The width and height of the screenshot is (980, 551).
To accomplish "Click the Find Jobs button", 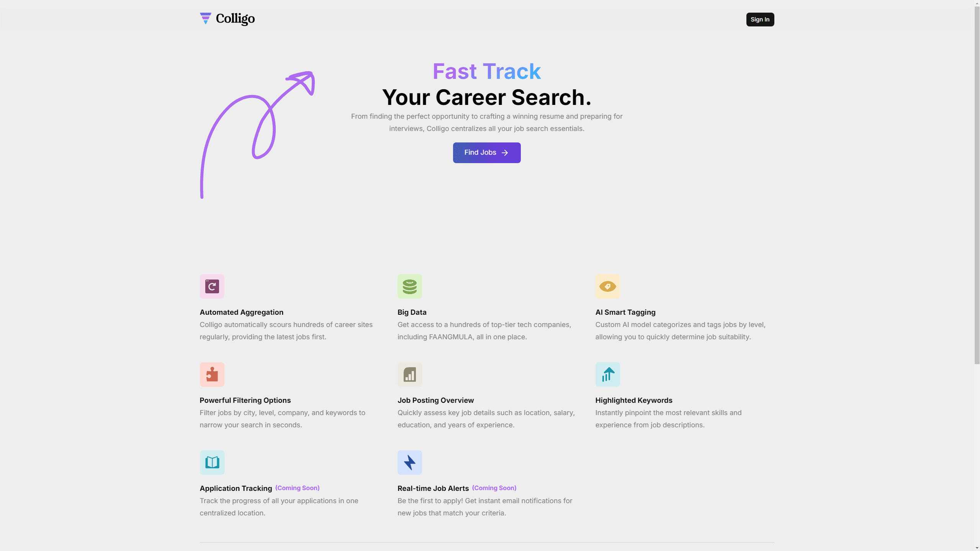I will tap(486, 153).
